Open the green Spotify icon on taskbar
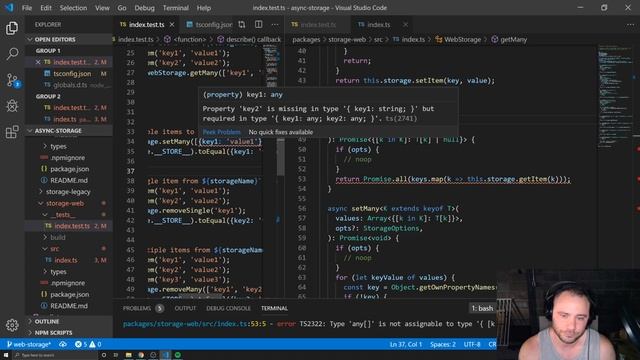The height and width of the screenshot is (360, 640). click(x=178, y=355)
